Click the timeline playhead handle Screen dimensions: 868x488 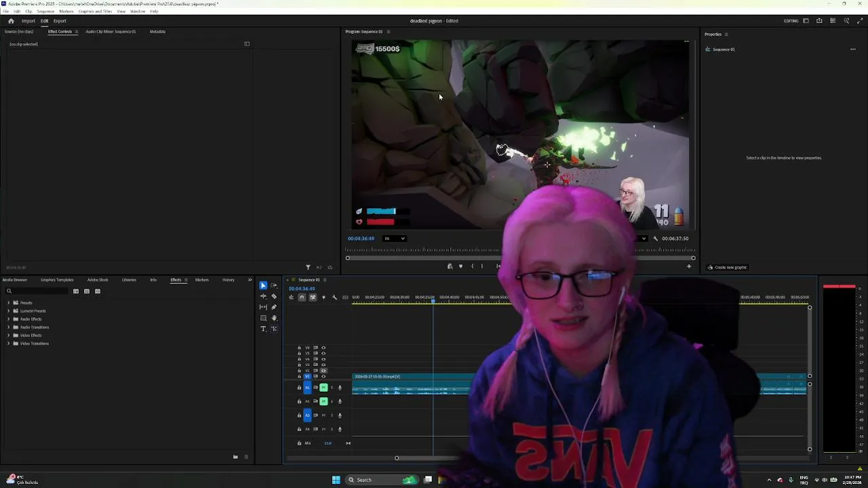433,302
